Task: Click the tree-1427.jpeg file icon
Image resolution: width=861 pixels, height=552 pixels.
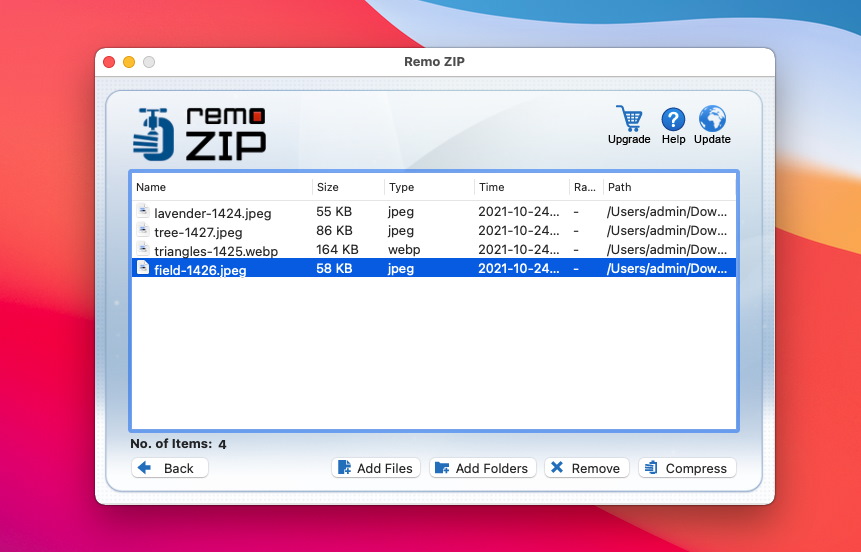Action: (x=143, y=230)
